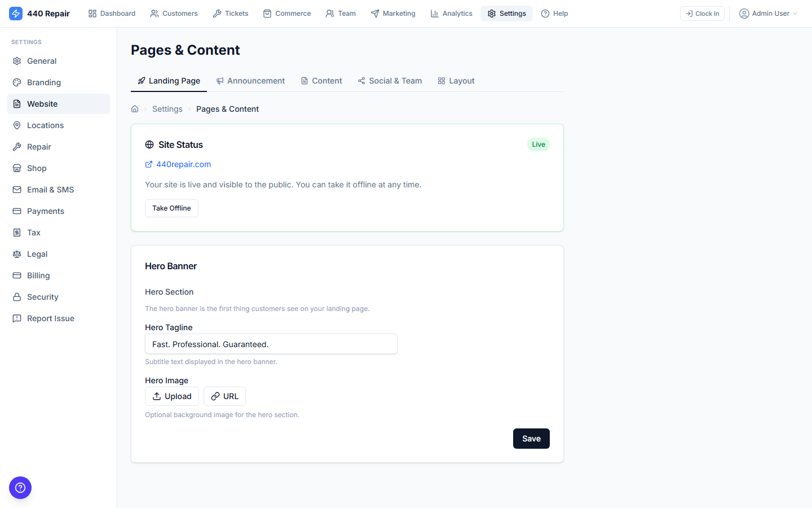Click the Team people icon in top bar
This screenshot has width=812, height=508.
(x=328, y=13)
